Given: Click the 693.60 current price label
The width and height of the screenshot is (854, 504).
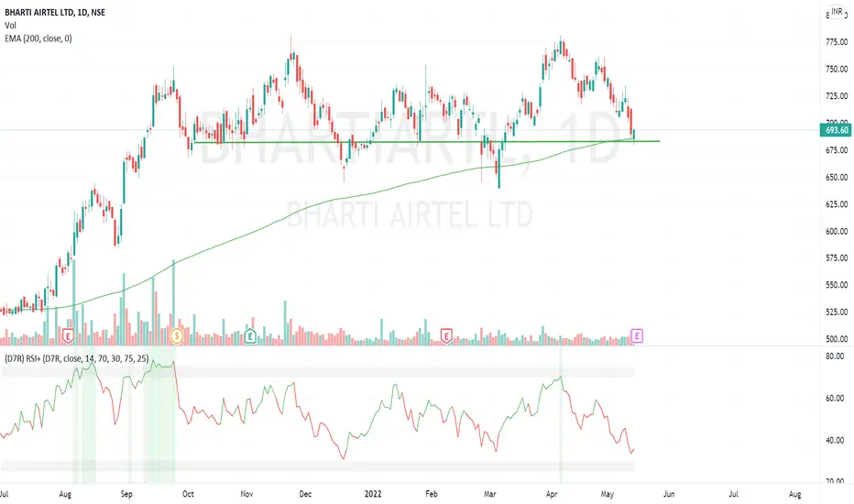Looking at the screenshot, I should 837,130.
